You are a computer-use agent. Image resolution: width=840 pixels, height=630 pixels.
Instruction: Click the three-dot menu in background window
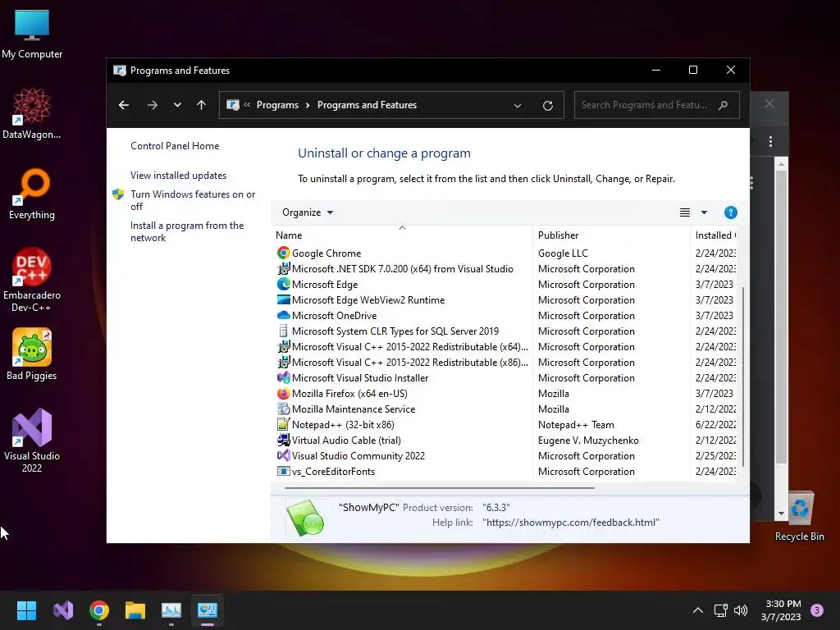tap(770, 141)
